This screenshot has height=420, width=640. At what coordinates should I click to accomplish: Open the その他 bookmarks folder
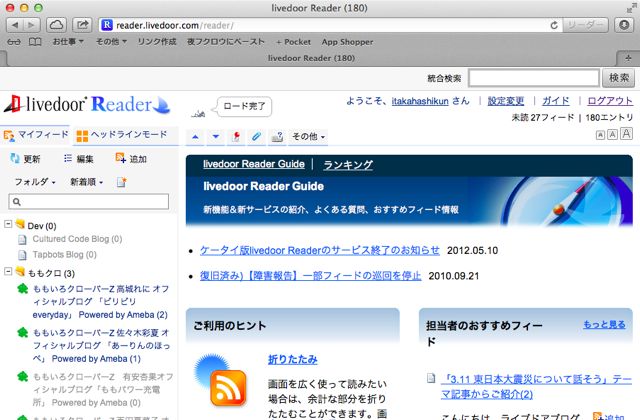(x=111, y=42)
